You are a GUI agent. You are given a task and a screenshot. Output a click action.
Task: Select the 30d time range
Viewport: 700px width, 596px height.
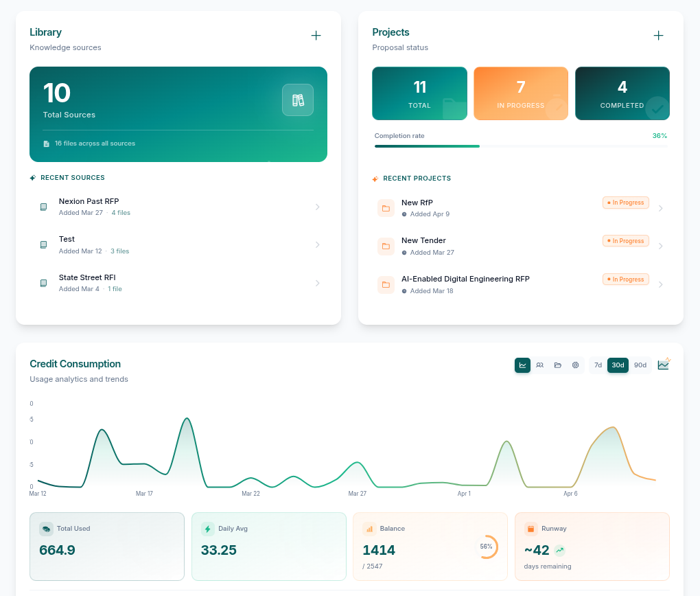(618, 365)
